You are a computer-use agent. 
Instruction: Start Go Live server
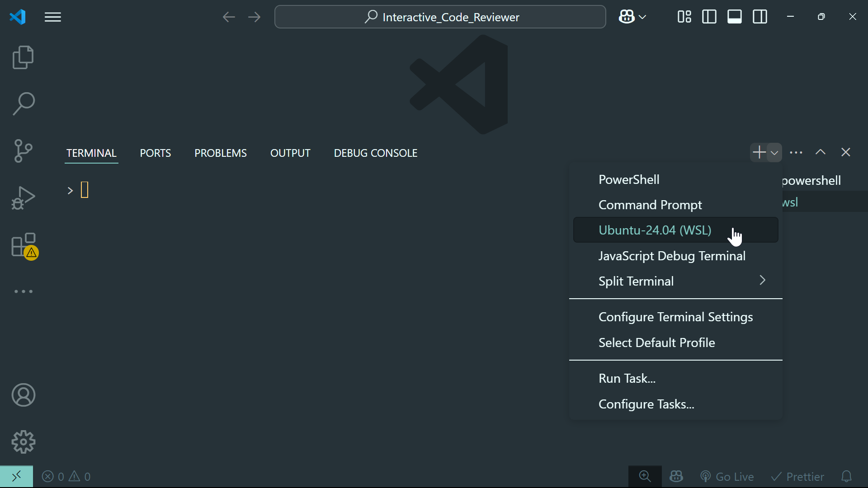pos(727,476)
